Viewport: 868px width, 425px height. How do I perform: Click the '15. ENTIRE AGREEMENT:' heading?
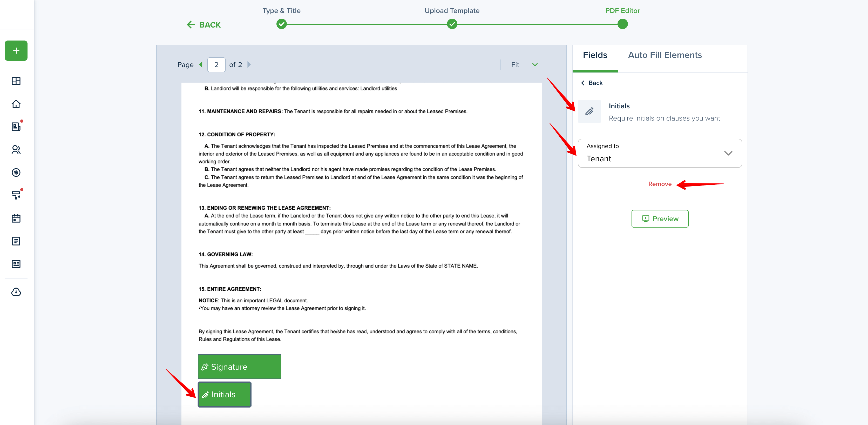tap(229, 289)
